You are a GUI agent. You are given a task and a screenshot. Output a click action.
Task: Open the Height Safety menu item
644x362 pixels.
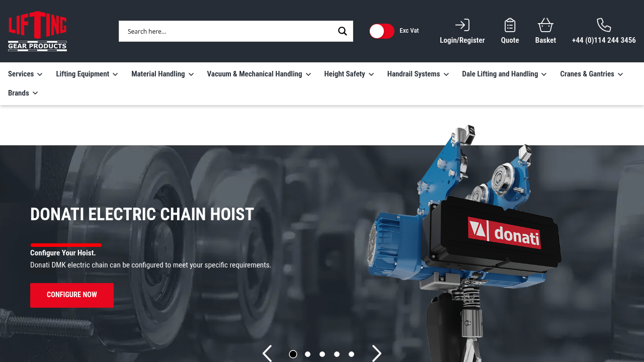click(345, 74)
